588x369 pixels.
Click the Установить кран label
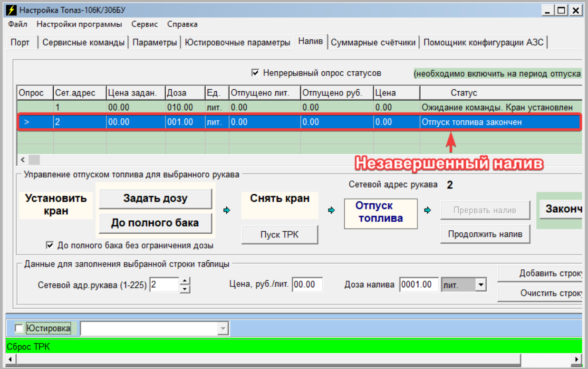point(56,205)
